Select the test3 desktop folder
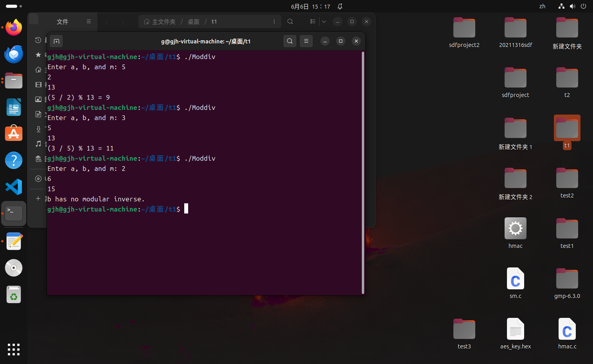Screen dimensions: 593x364 (x=464, y=334)
